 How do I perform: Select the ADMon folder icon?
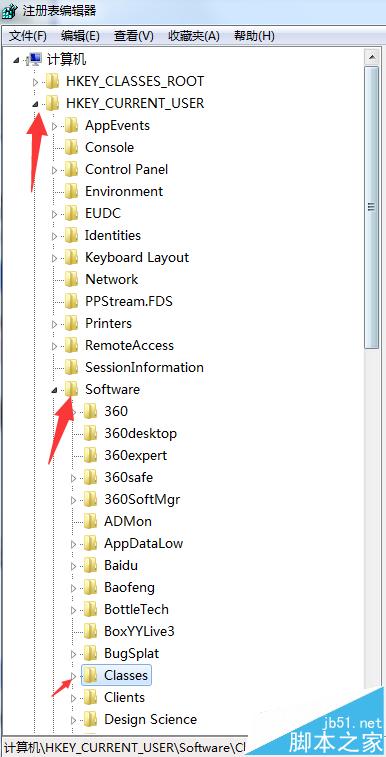(90, 521)
